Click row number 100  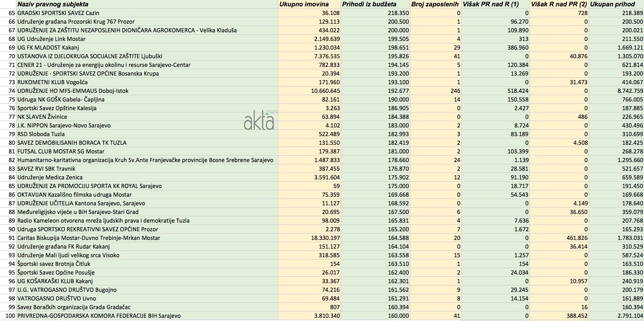pyautogui.click(x=10, y=316)
